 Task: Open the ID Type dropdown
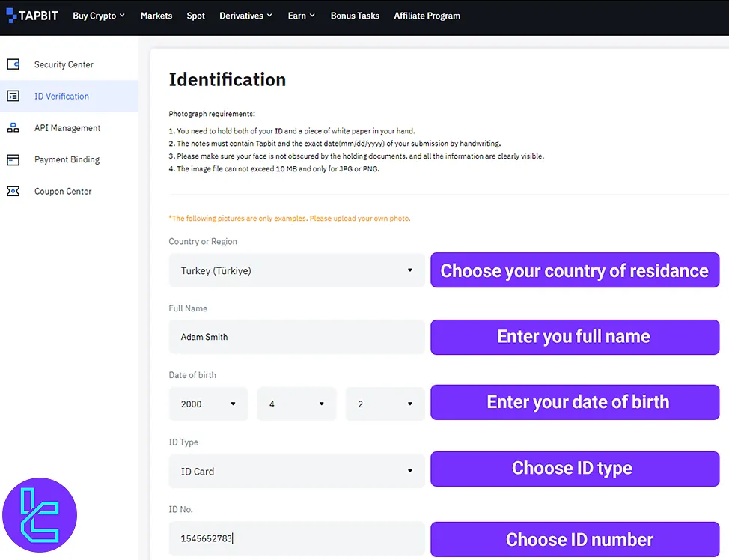pyautogui.click(x=296, y=471)
